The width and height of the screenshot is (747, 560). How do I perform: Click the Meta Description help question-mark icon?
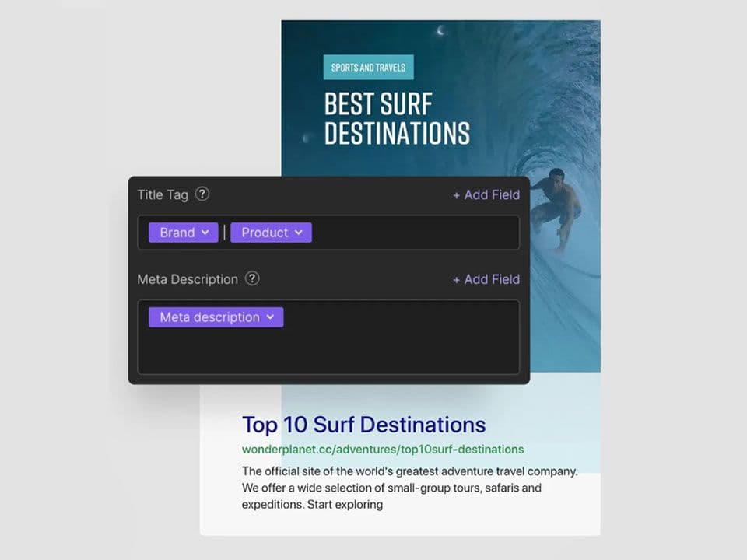252,278
